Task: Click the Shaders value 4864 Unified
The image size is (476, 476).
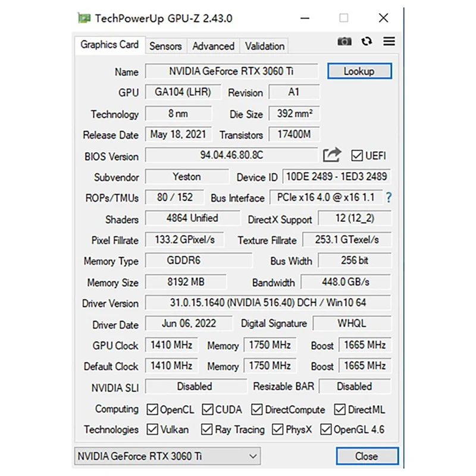Action: click(192, 218)
